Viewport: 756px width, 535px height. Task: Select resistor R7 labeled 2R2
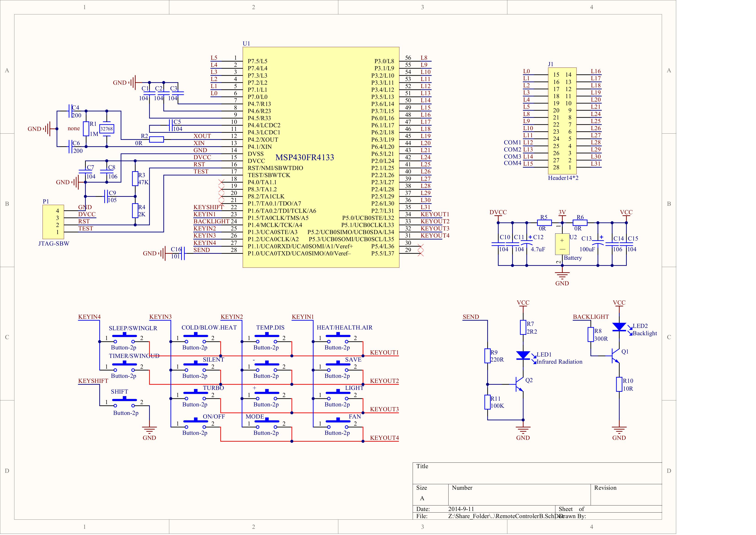tap(524, 328)
